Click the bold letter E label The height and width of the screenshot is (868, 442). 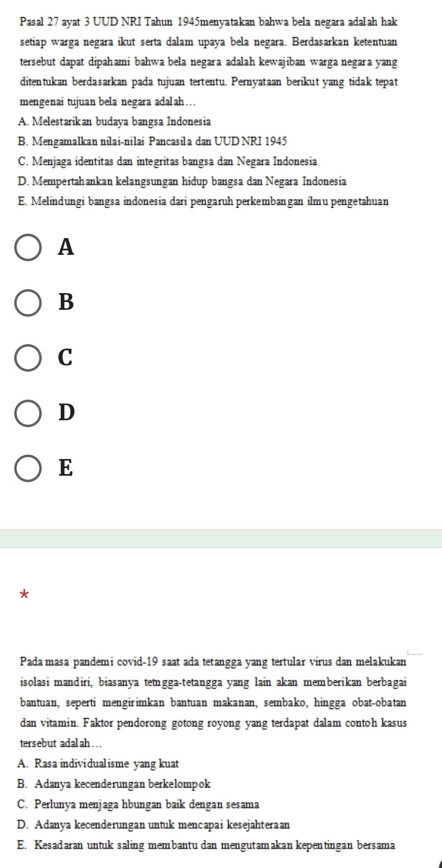(66, 468)
